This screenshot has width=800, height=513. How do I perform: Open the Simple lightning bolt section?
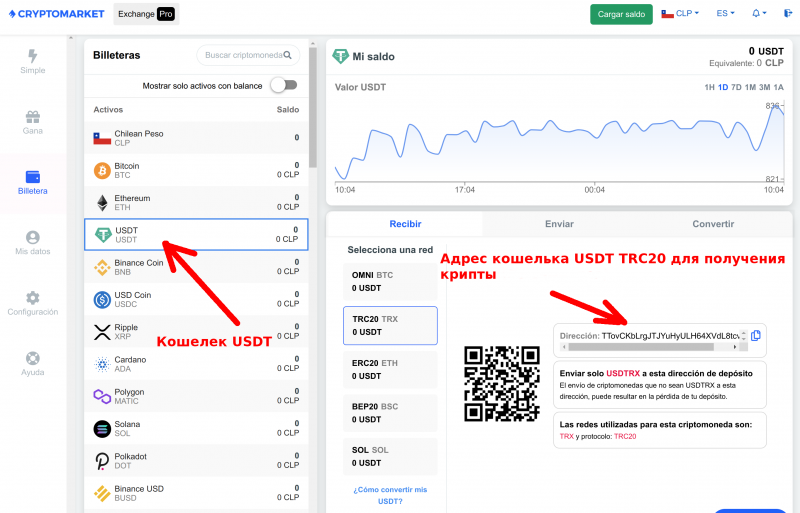click(33, 61)
